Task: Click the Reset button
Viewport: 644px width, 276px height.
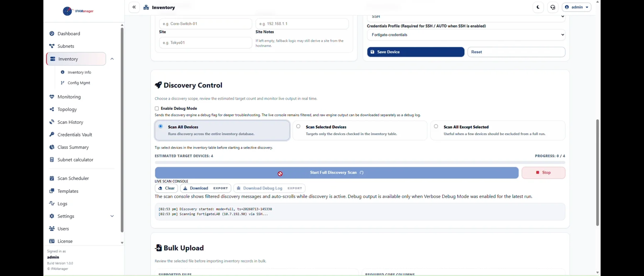Action: click(x=516, y=52)
